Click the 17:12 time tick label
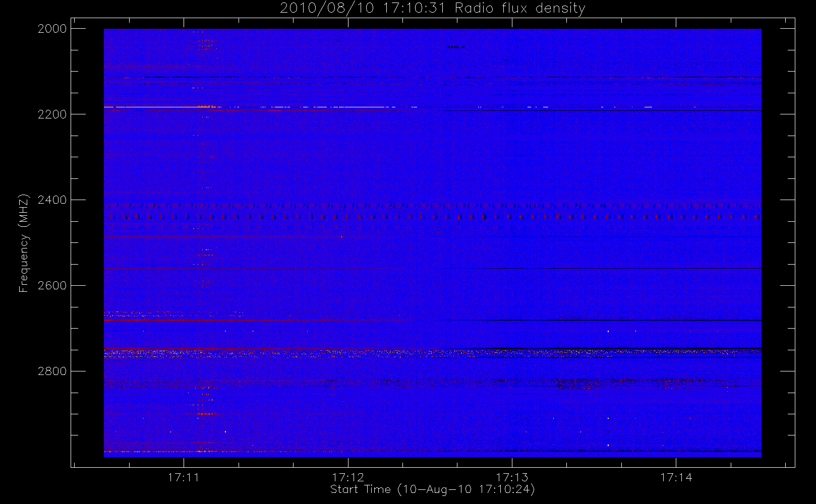Viewport: 816px width, 504px height. click(348, 477)
